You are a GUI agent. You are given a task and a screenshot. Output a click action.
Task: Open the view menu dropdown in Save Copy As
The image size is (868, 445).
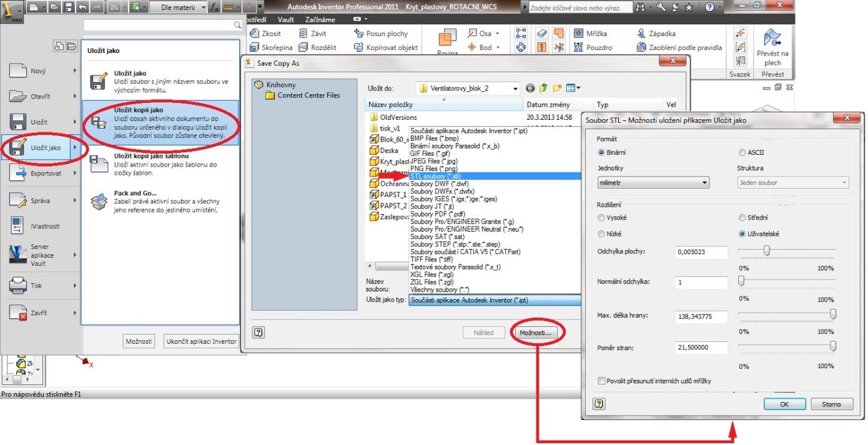coord(573,89)
